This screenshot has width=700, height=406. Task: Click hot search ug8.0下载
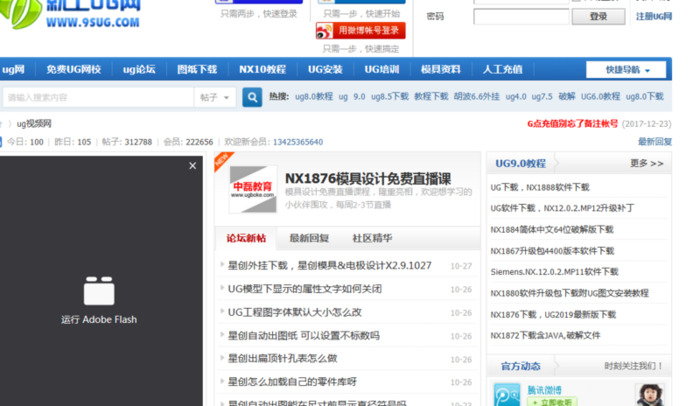[645, 96]
